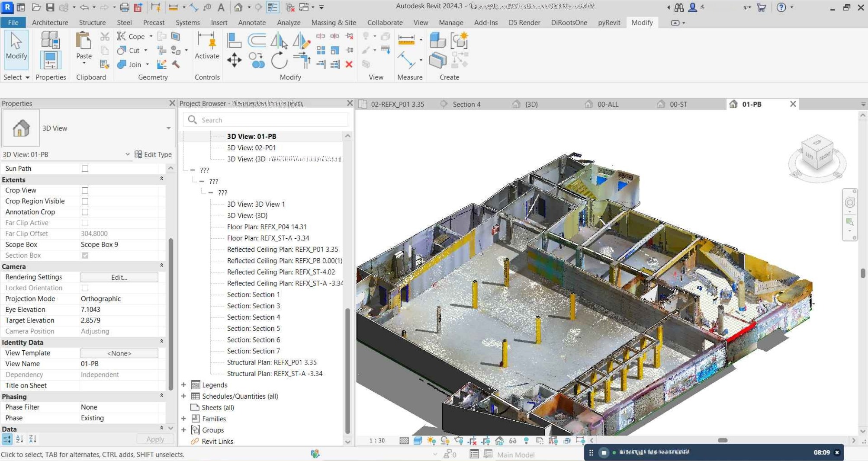Screen dimensions: 868x461
Task: Expand the Groups tree node
Action: (183, 430)
